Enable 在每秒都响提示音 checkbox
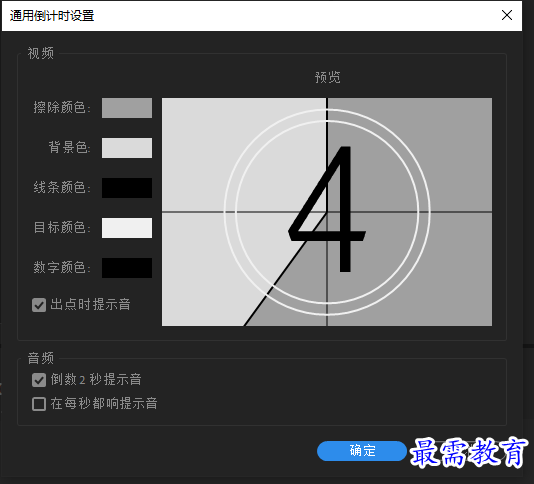Image resolution: width=534 pixels, height=484 pixels. [39, 404]
